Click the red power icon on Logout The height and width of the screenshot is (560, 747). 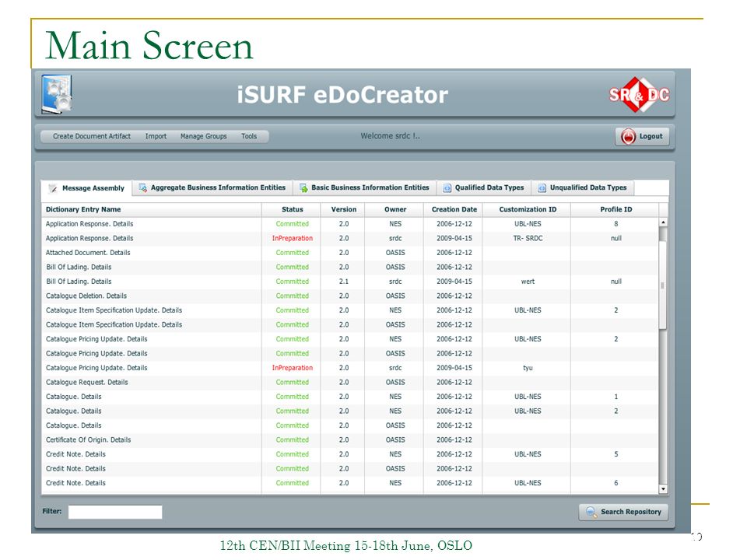coord(628,137)
